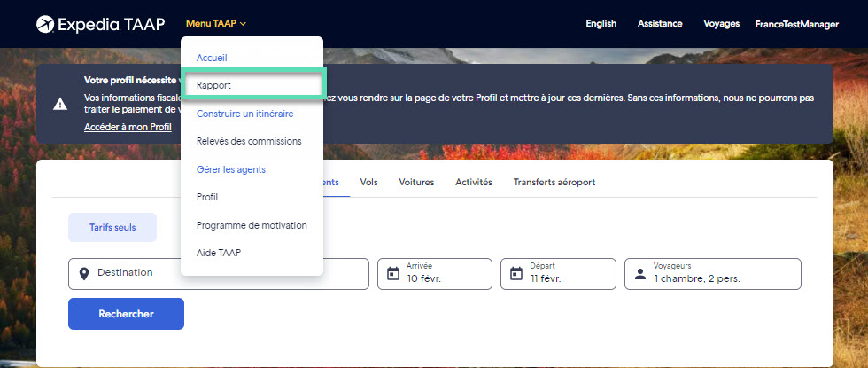Open the Activités tab
Viewport: 868px width, 368px height.
click(x=474, y=182)
